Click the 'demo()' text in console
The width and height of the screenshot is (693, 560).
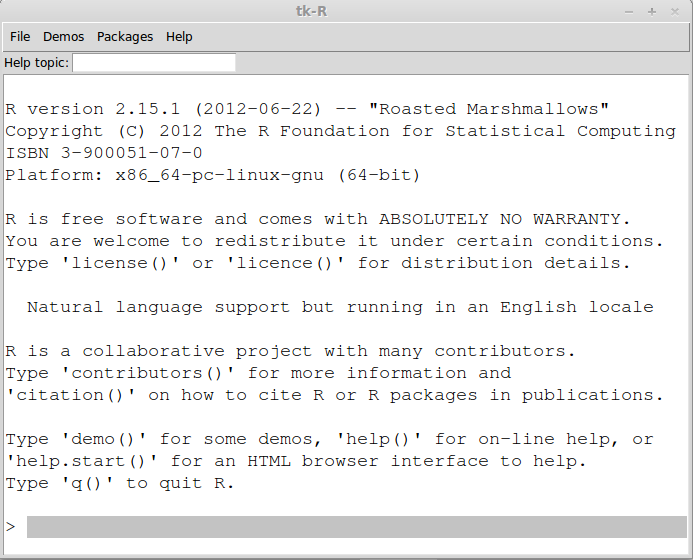click(x=103, y=439)
